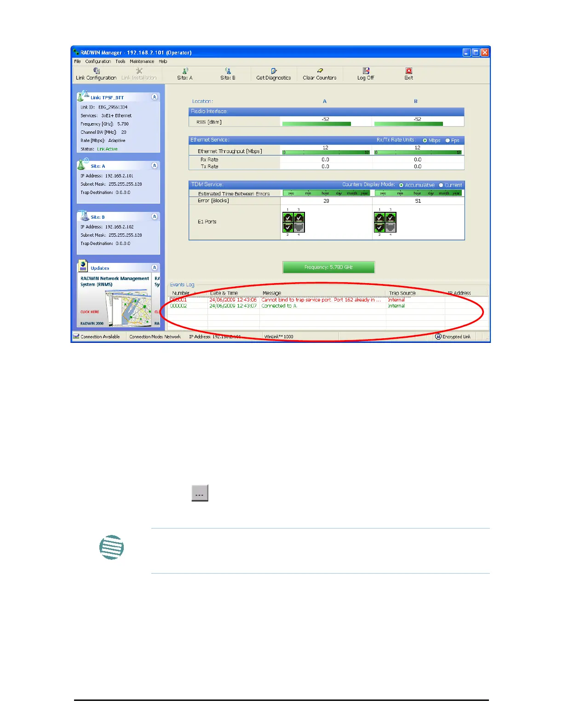Click Link ID value EBG_29561334
563x728 pixels.
tap(113, 107)
